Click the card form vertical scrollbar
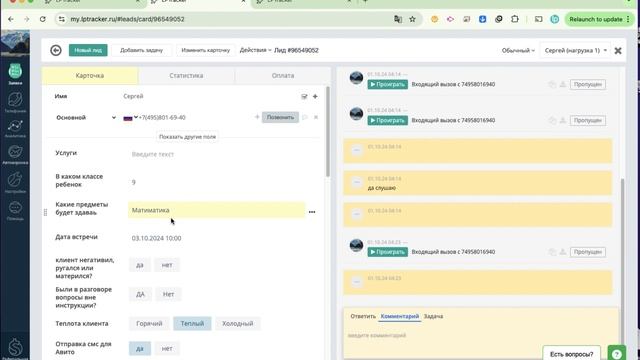This screenshot has height=360, width=640. tap(328, 131)
